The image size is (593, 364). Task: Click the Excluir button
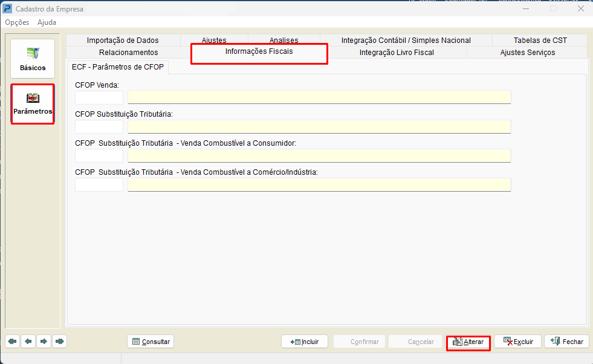pos(517,341)
